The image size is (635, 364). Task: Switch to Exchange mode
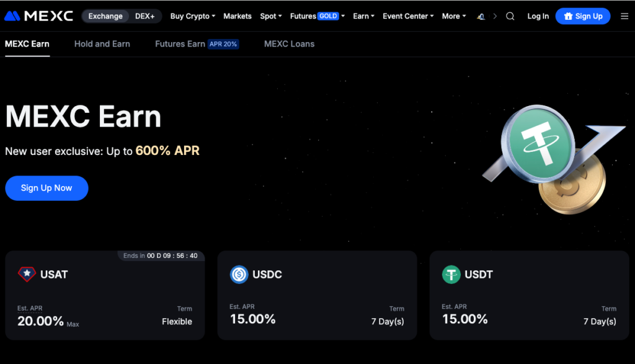[105, 16]
